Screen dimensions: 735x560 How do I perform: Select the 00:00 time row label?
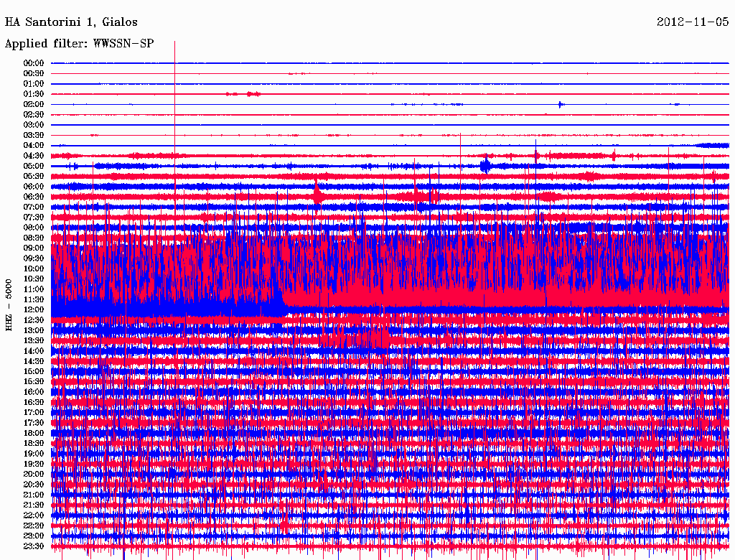tap(34, 63)
